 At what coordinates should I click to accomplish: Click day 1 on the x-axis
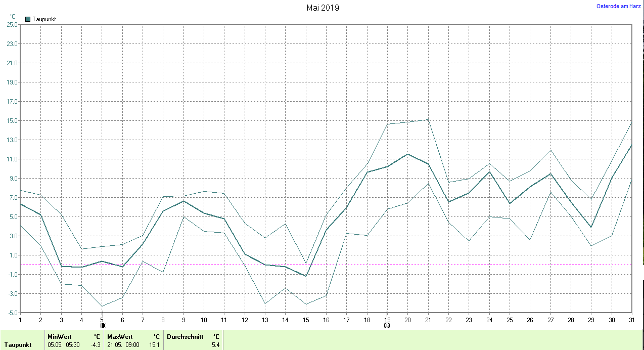coord(20,319)
